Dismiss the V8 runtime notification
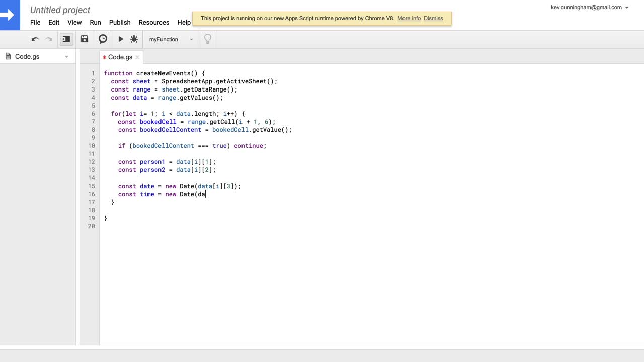 433,18
